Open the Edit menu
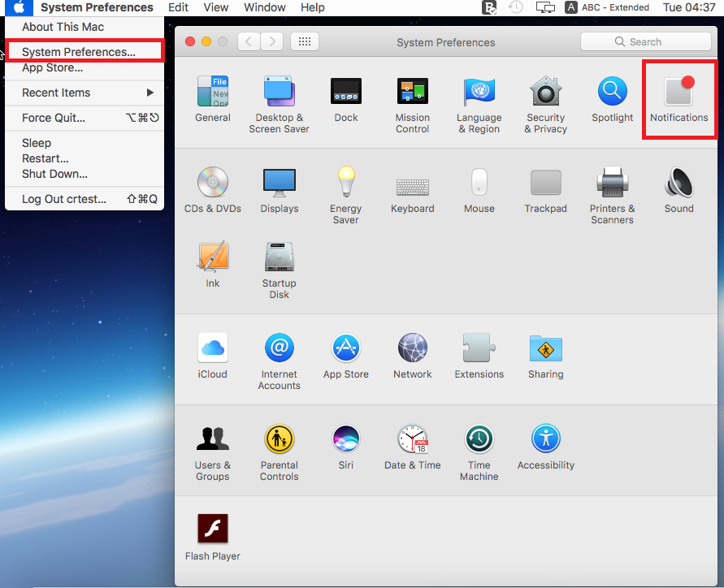This screenshot has height=588, width=724. click(x=178, y=7)
